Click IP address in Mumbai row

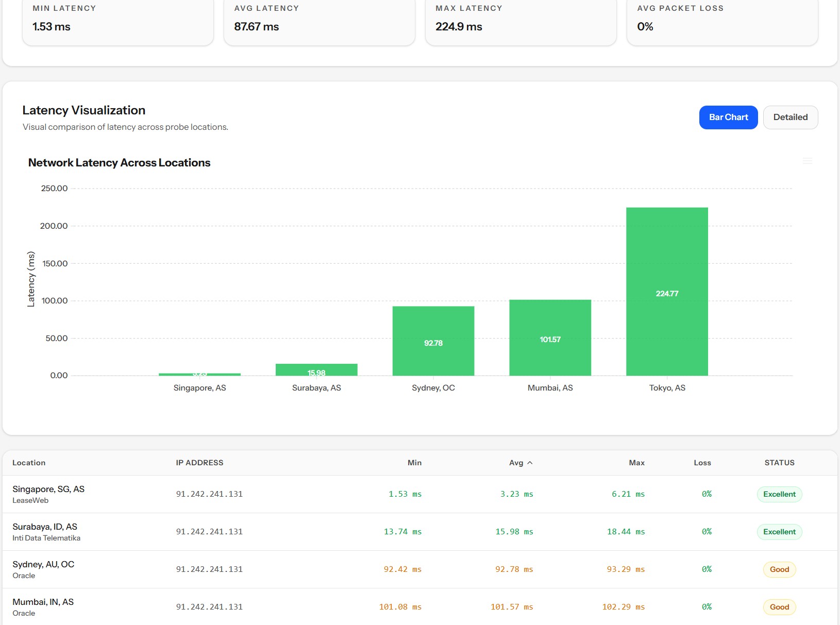pos(209,607)
